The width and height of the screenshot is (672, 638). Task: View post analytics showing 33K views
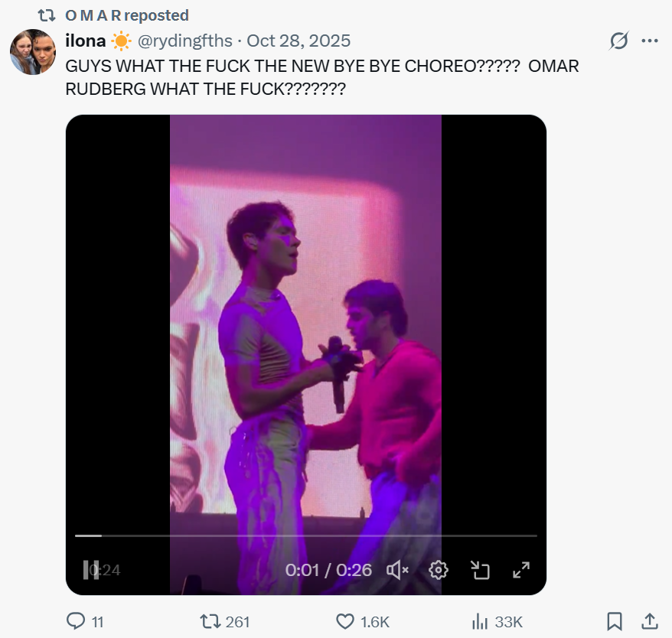click(480, 621)
